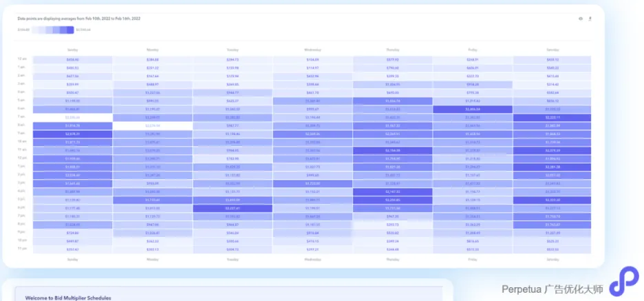Viewport: 644px width, 301px height.
Task: Click the darkest swatch in the legend
Action: 70,30
